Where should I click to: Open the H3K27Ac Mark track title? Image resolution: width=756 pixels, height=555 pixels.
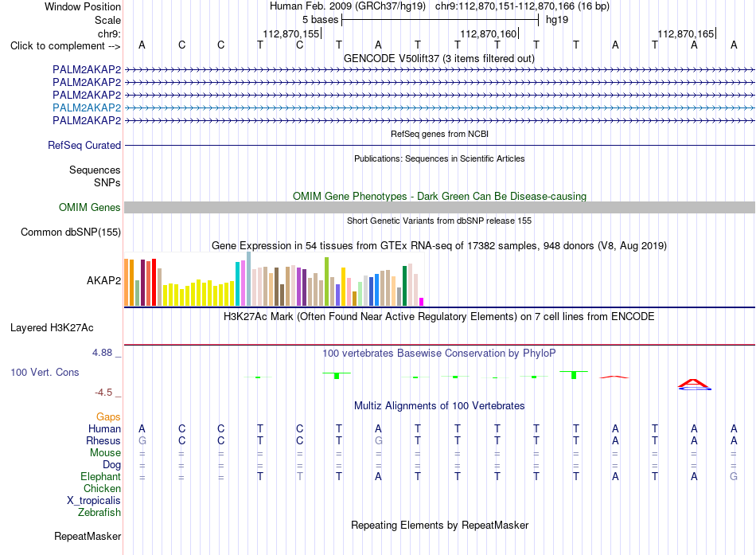pyautogui.click(x=439, y=317)
